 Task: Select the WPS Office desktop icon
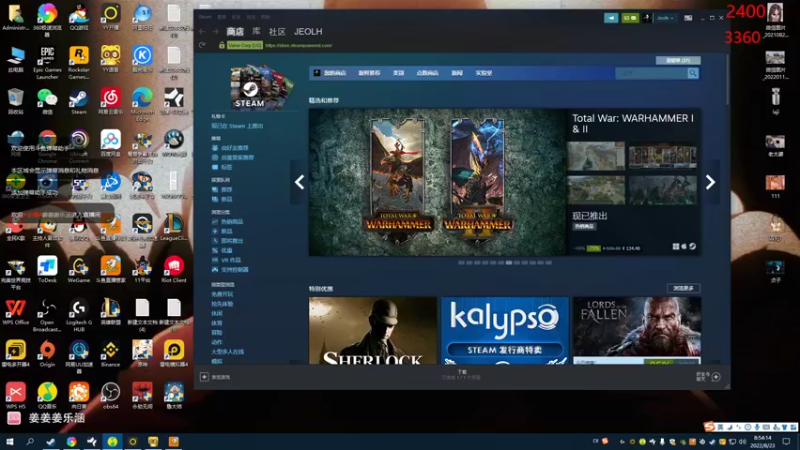pos(15,312)
